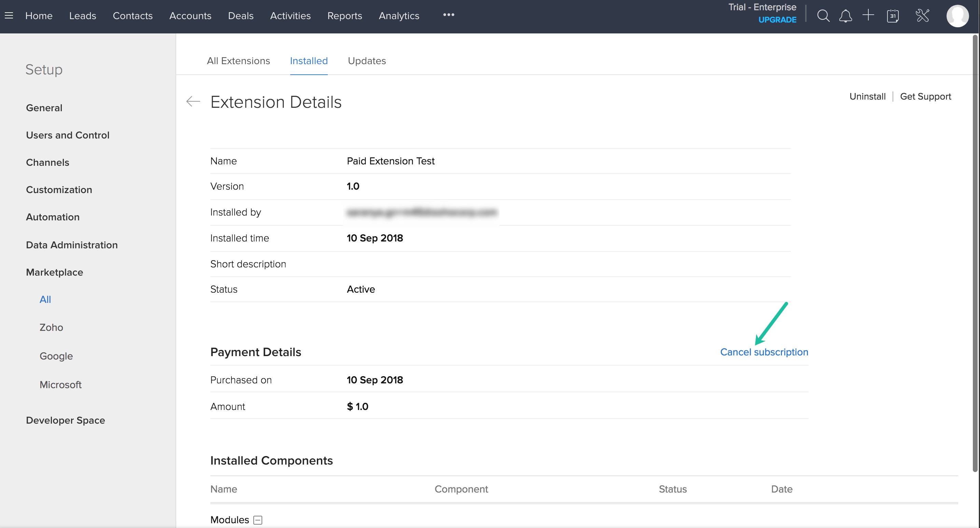Open the notifications bell icon
Screen dimensions: 980x528
coord(845,16)
